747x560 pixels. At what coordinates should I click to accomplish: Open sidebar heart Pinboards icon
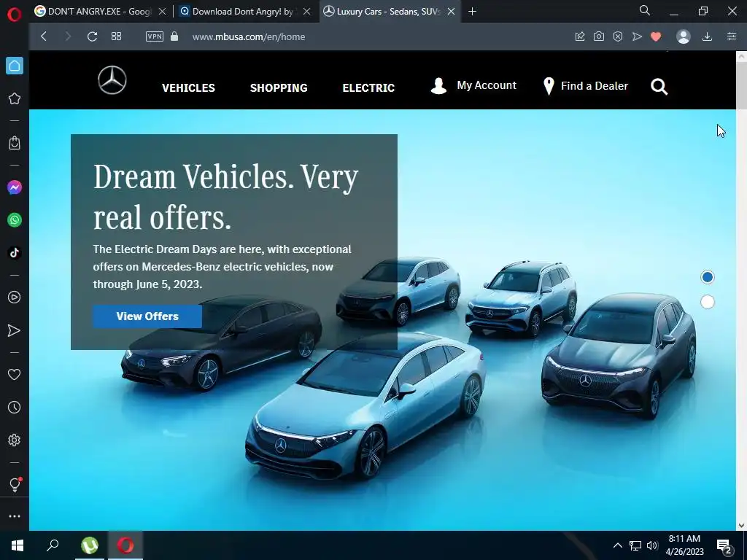[x=15, y=375]
